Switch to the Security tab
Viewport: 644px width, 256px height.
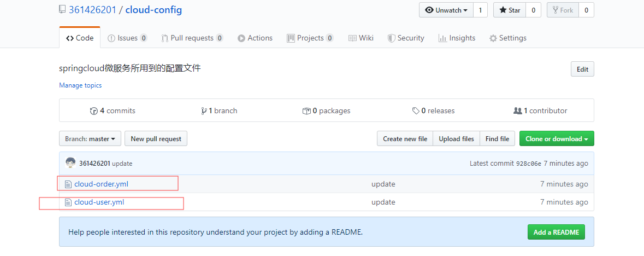coord(406,38)
